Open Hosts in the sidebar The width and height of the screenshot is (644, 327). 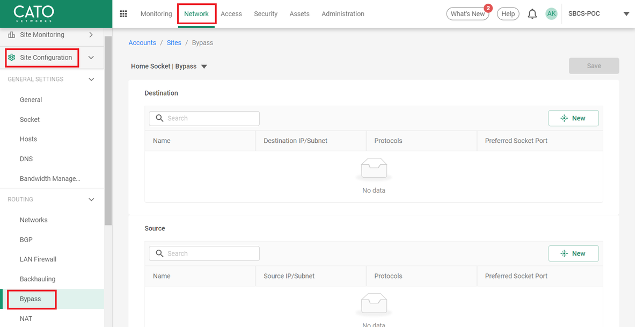pos(28,139)
